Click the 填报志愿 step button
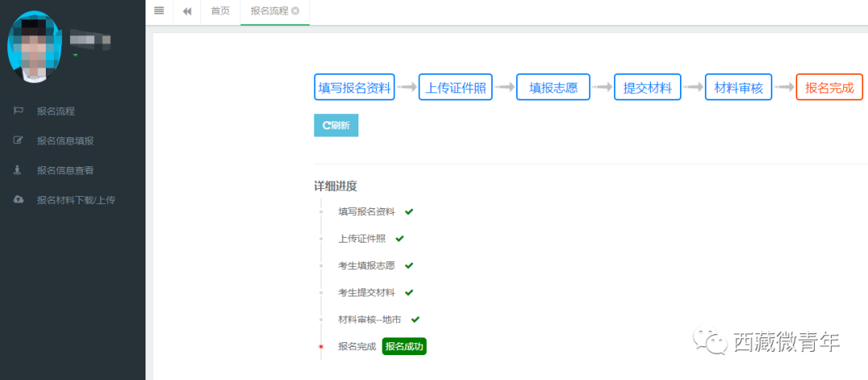This screenshot has width=868, height=380. click(553, 87)
